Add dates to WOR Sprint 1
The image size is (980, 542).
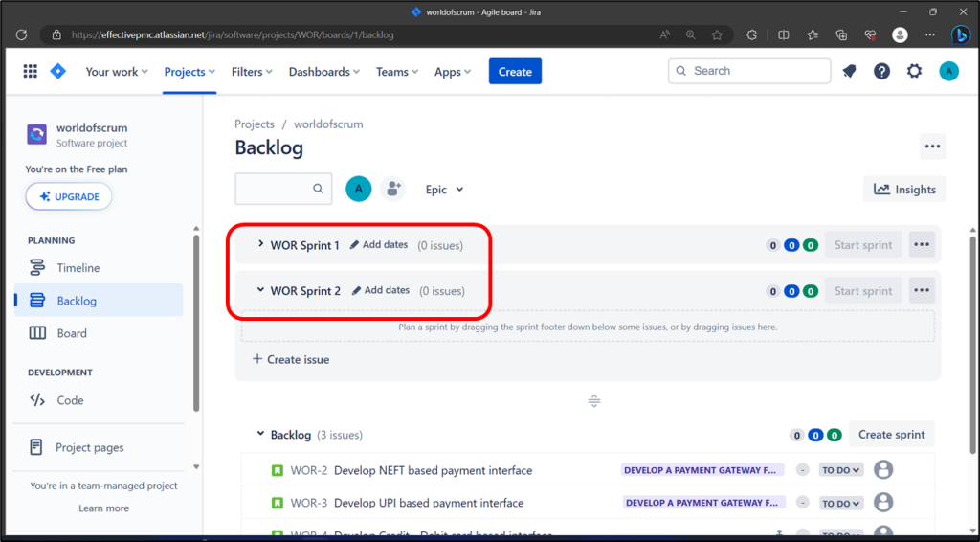click(379, 244)
